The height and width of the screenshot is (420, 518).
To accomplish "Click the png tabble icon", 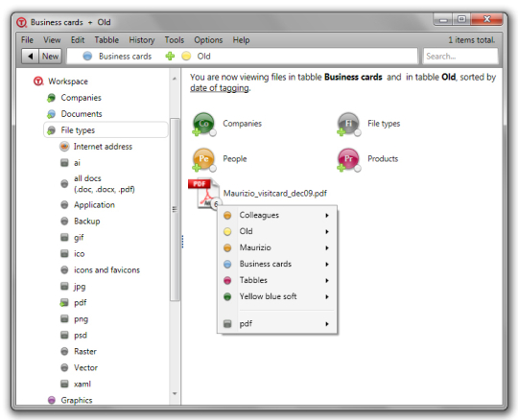I will pos(64,319).
